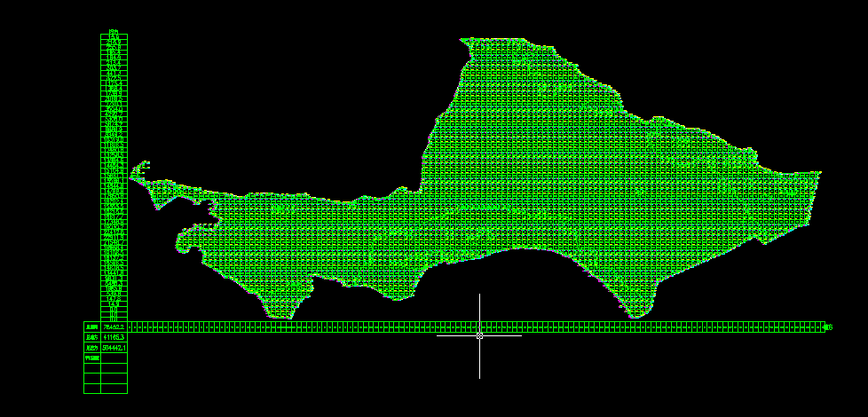This screenshot has width=868, height=417.
Task: Click the label at right end of horizontal strip
Action: [x=828, y=327]
